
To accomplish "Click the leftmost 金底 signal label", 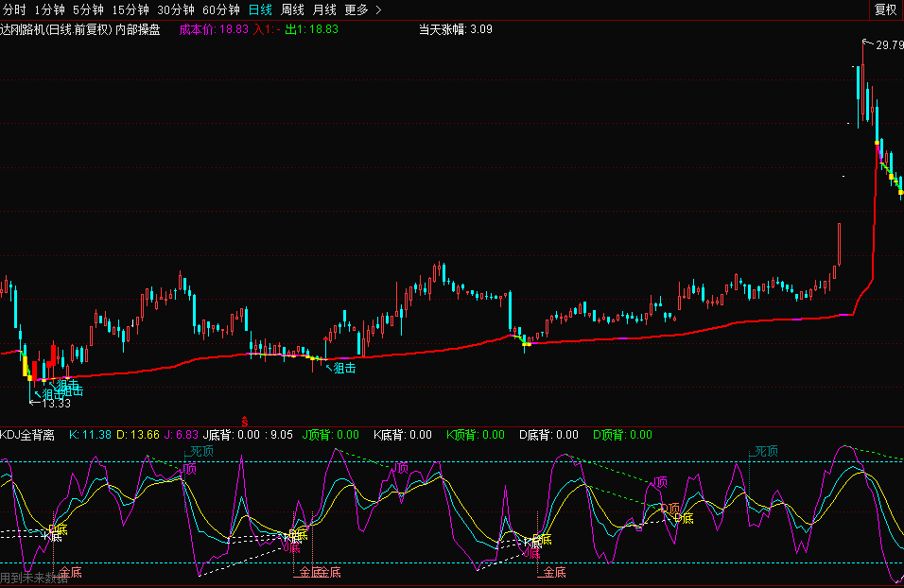I will [x=70, y=573].
